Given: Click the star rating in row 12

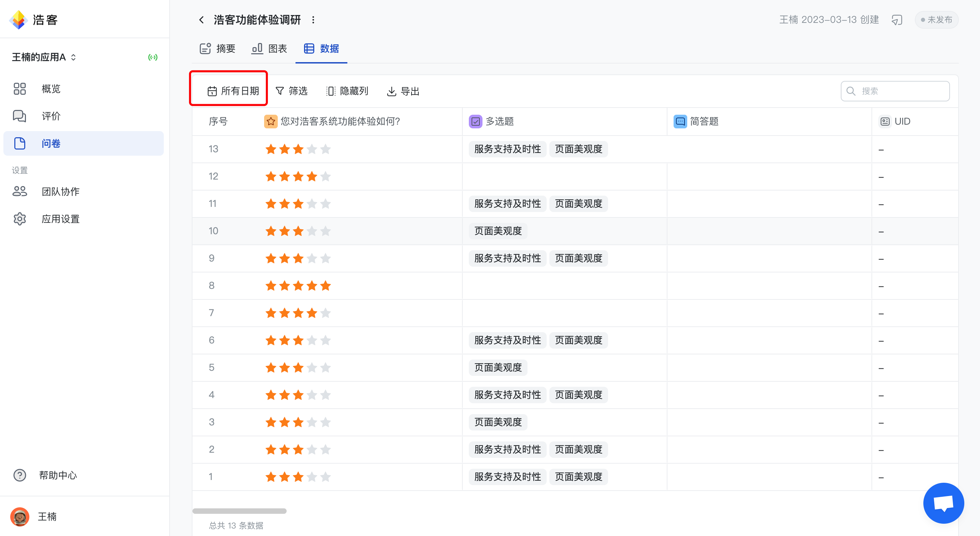Looking at the screenshot, I should [x=298, y=177].
